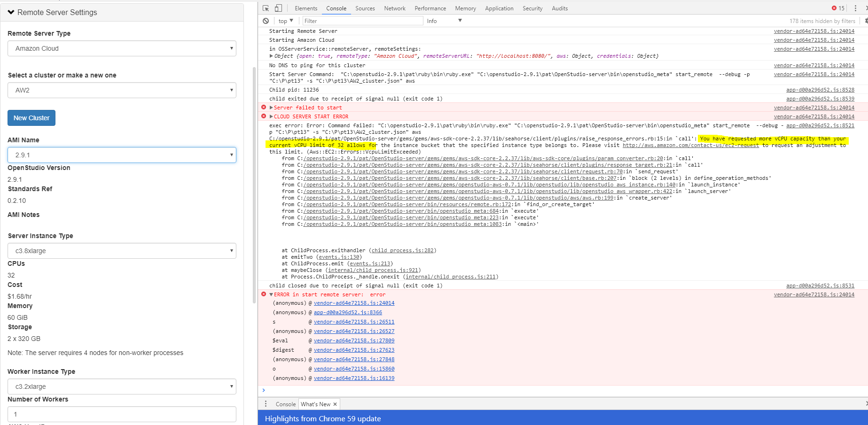Expand the CLOUD SERVER START ERROR message

[x=271, y=116]
